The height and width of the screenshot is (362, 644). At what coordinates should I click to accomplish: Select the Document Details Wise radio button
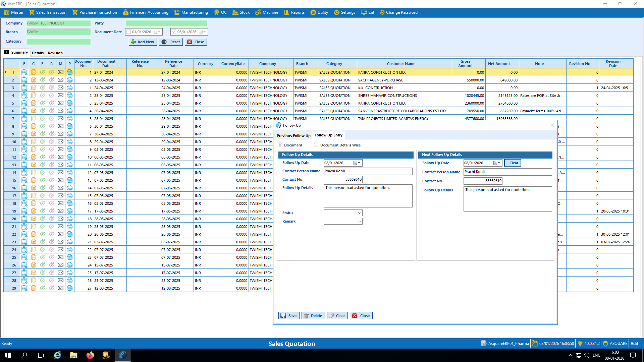316,145
